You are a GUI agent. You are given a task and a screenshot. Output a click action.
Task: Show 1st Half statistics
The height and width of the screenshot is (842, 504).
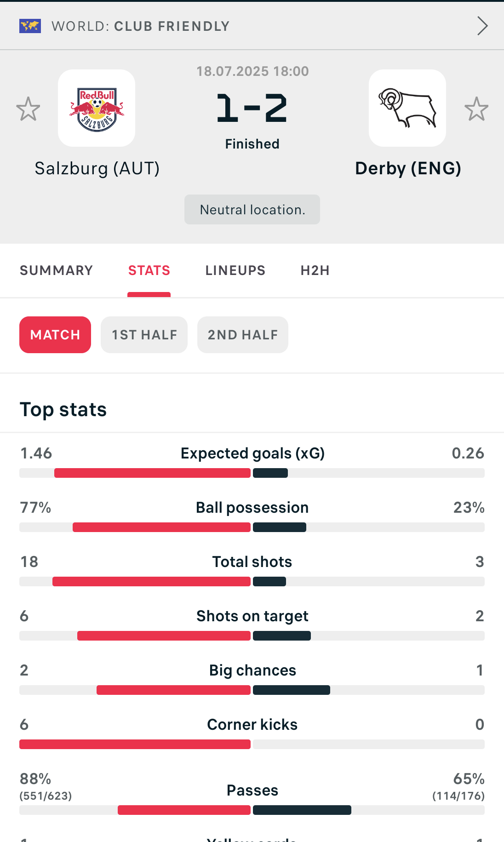pyautogui.click(x=144, y=335)
